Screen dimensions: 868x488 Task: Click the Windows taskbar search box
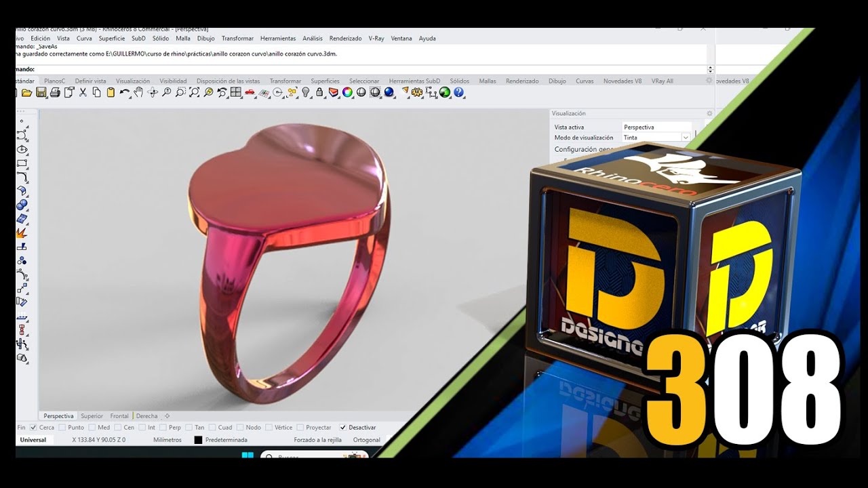pos(314,455)
